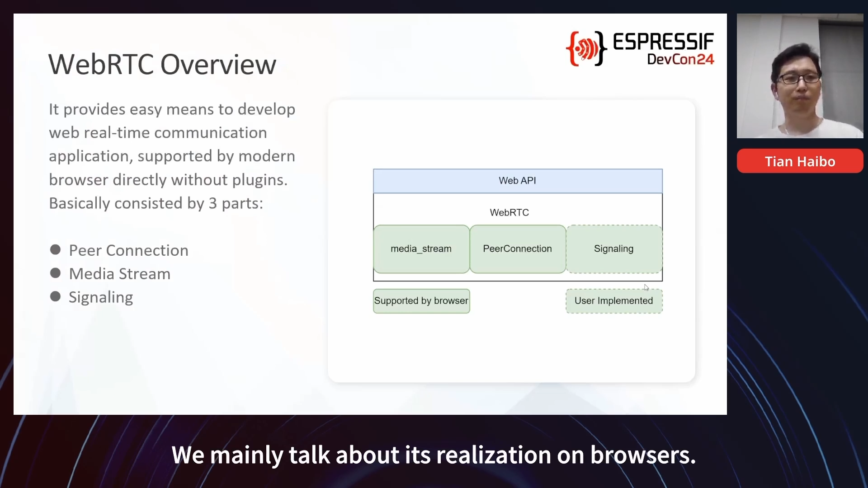
Task: Click text 'It provides easy means to develop'
Action: [172, 109]
